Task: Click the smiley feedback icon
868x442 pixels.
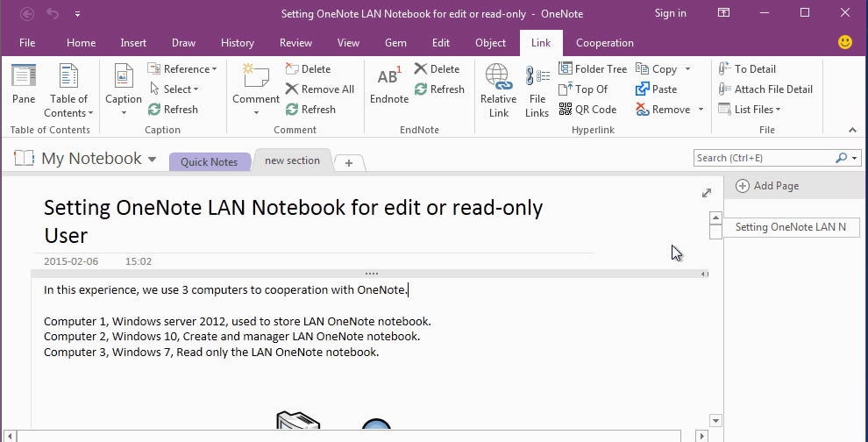Action: coord(844,42)
